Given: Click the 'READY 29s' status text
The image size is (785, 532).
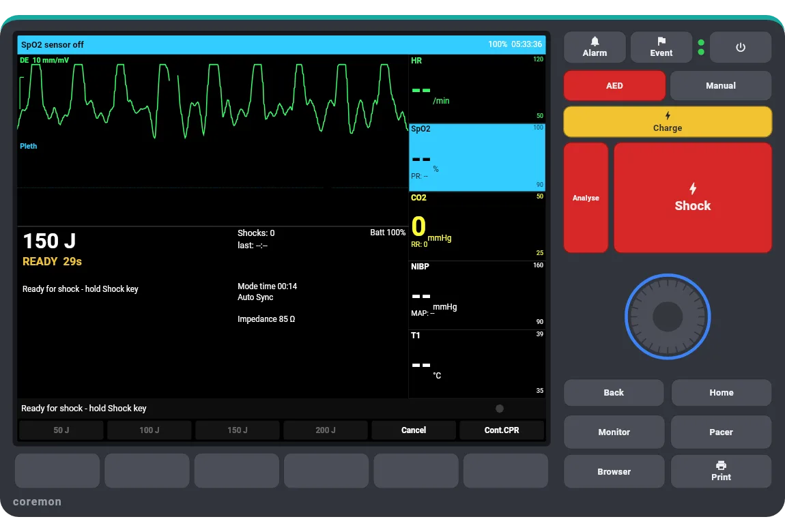Looking at the screenshot, I should tap(52, 261).
